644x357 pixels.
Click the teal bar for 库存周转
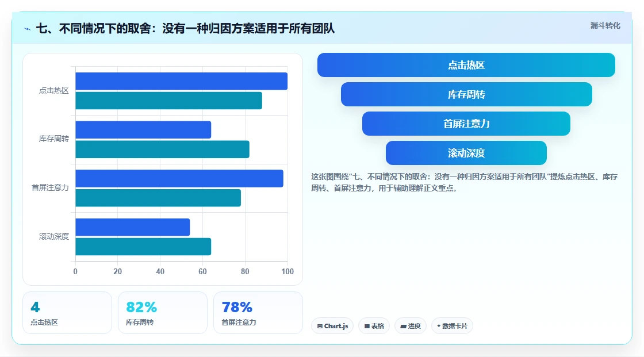click(x=162, y=149)
